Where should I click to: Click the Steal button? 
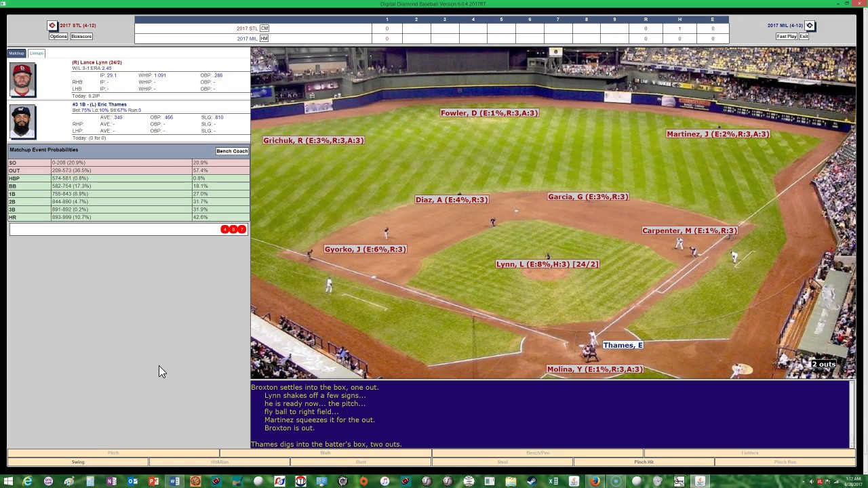click(x=502, y=462)
